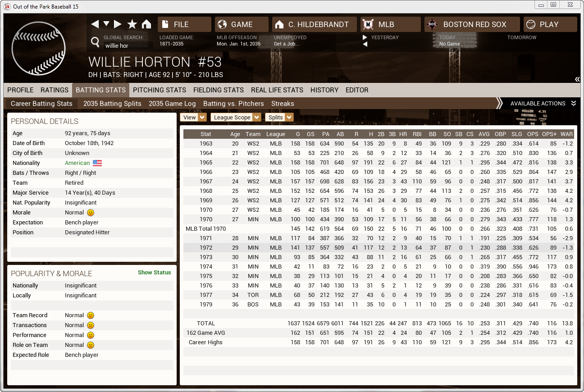The height and width of the screenshot is (392, 584).
Task: Click the Get a Job... text
Action: (x=286, y=44)
